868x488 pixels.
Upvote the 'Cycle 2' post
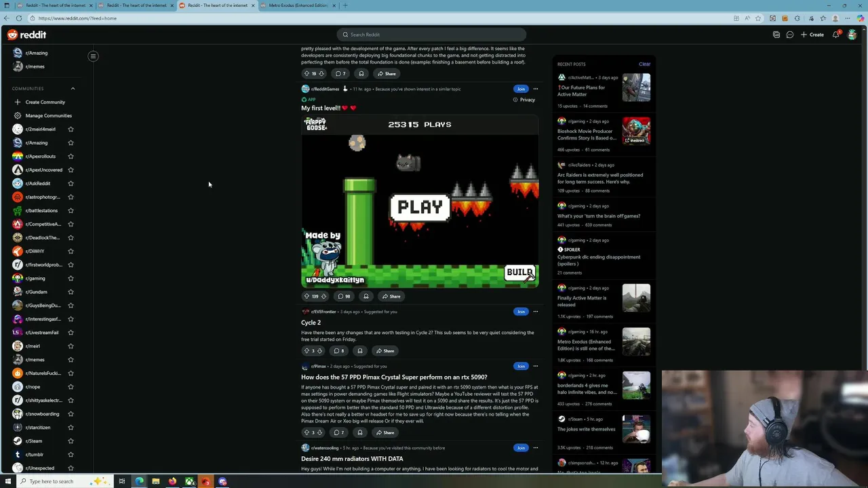click(307, 351)
